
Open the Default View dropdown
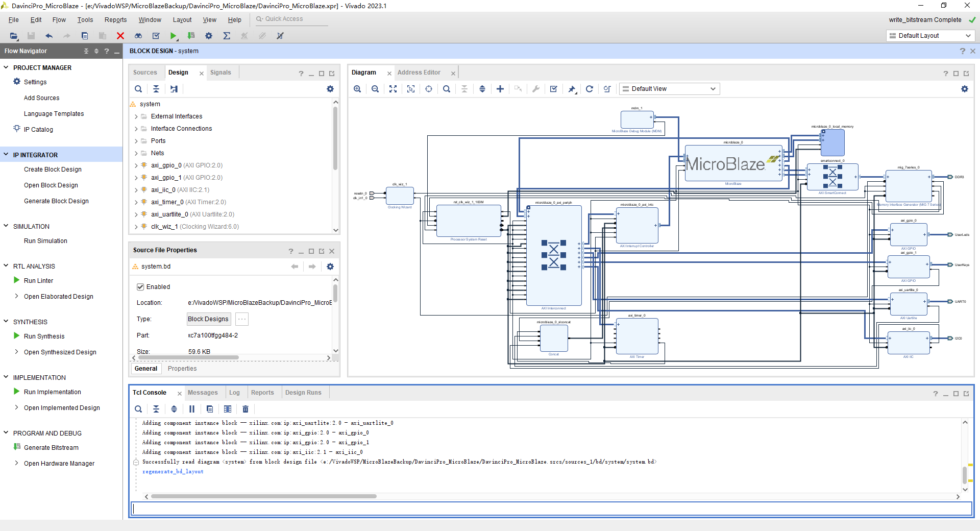669,89
